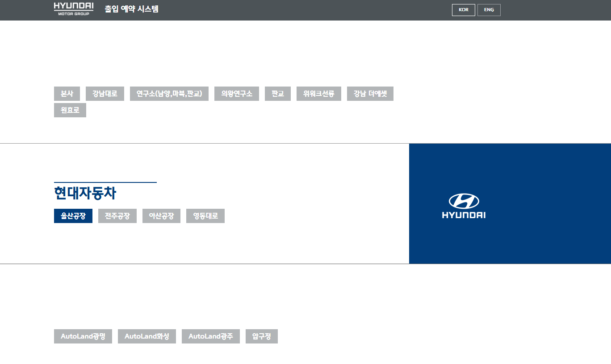The image size is (611, 364).
Task: Choose AutoLand화성 button
Action: (x=147, y=336)
